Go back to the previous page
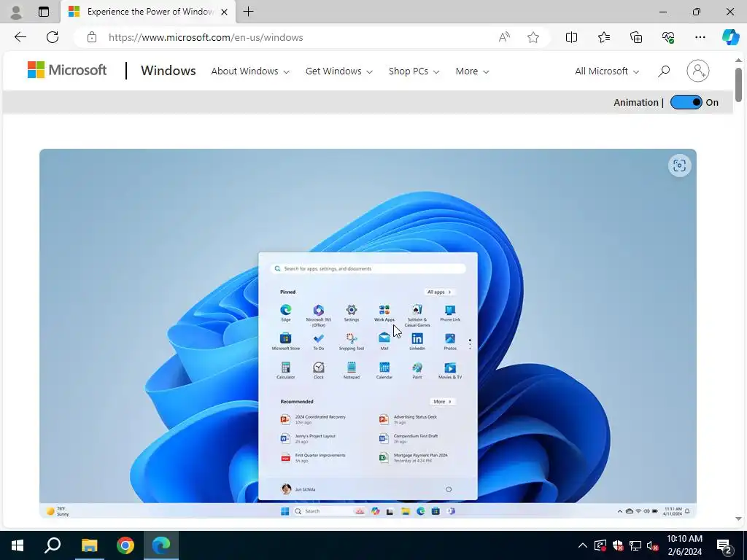This screenshot has width=747, height=560. [20, 37]
